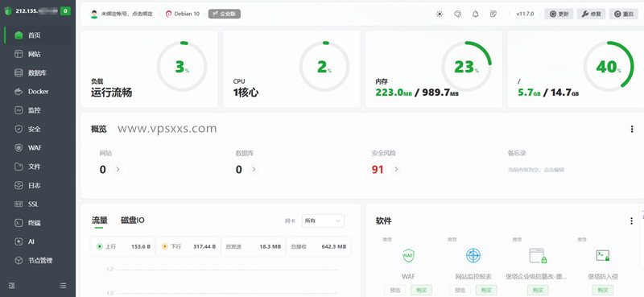Open the note feedback icon in header

[x=493, y=14]
